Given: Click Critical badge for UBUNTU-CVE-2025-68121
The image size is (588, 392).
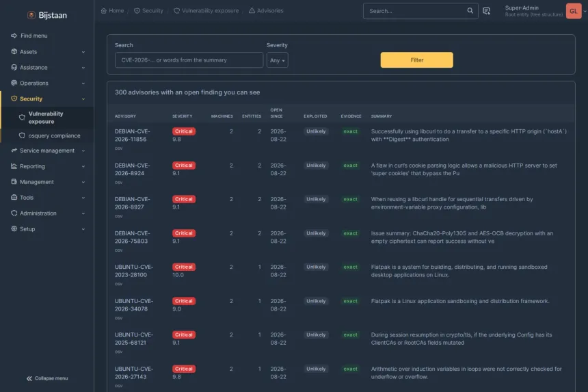Looking at the screenshot, I should coord(184,335).
